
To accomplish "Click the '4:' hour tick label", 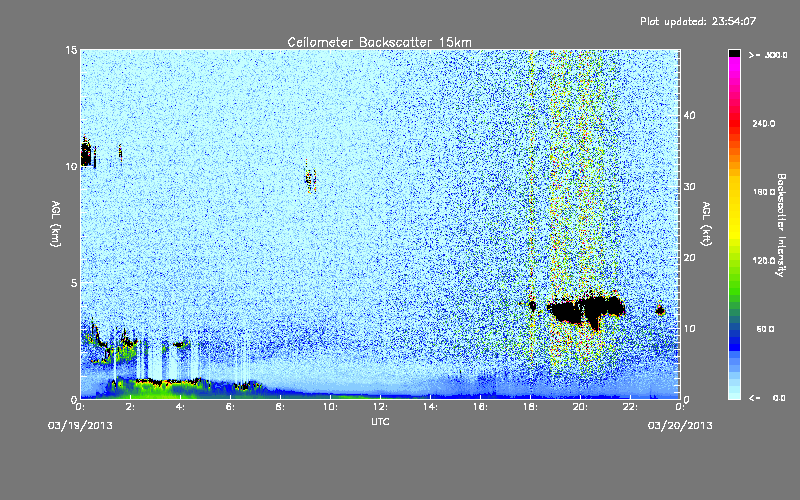I will pos(181,407).
